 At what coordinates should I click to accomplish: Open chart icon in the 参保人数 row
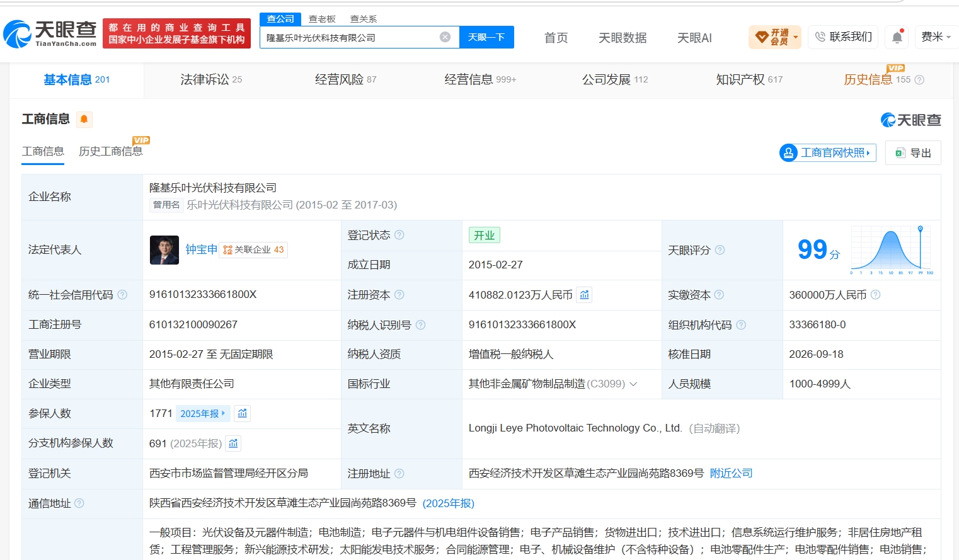pos(243,413)
